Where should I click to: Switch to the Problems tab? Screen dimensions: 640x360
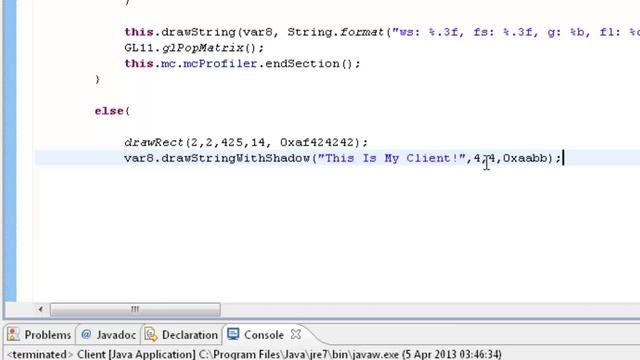[x=40, y=335]
